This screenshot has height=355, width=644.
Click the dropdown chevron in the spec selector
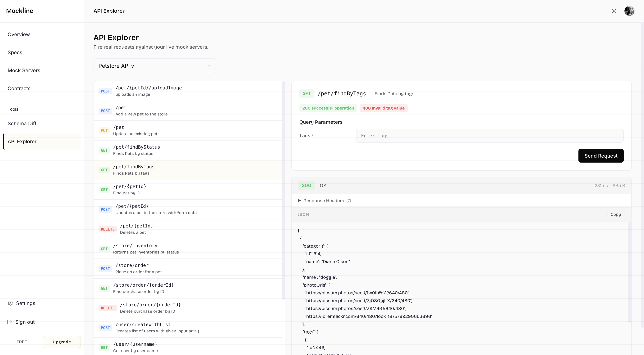(x=209, y=66)
